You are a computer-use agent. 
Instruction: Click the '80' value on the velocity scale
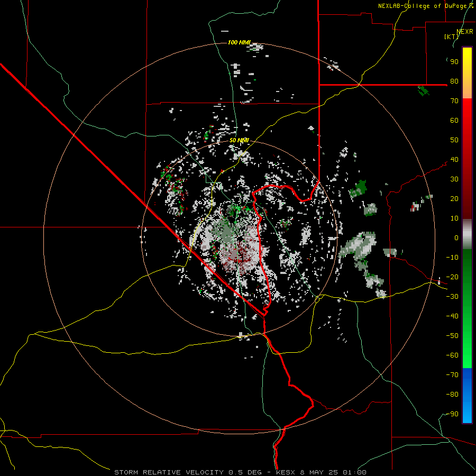454,81
